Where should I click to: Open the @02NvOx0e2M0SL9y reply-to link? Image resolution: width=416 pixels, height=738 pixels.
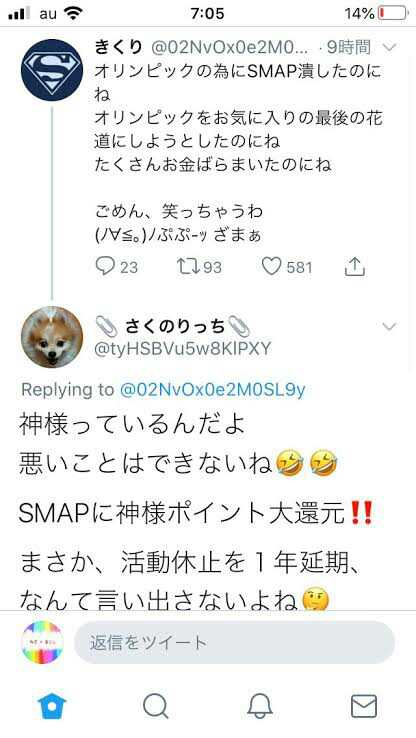point(213,390)
